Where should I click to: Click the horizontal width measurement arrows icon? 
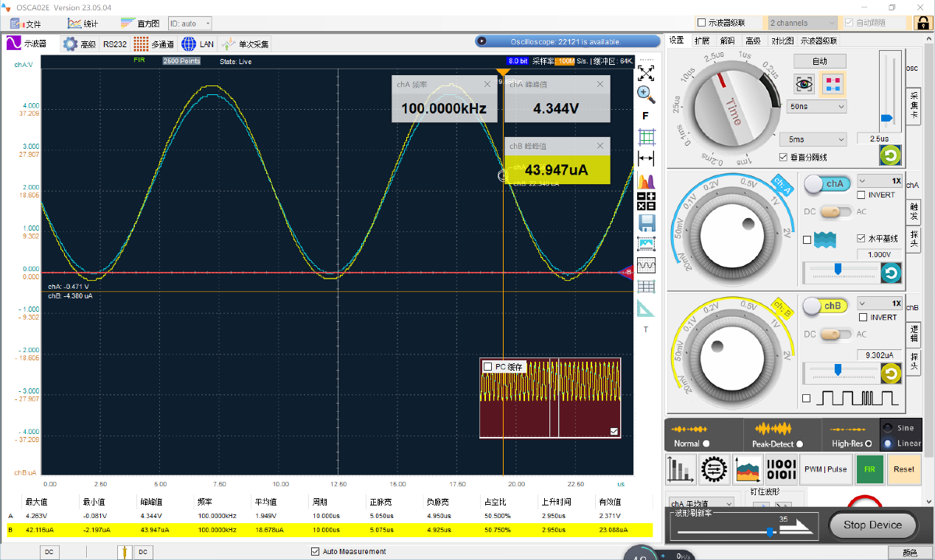pos(646,158)
